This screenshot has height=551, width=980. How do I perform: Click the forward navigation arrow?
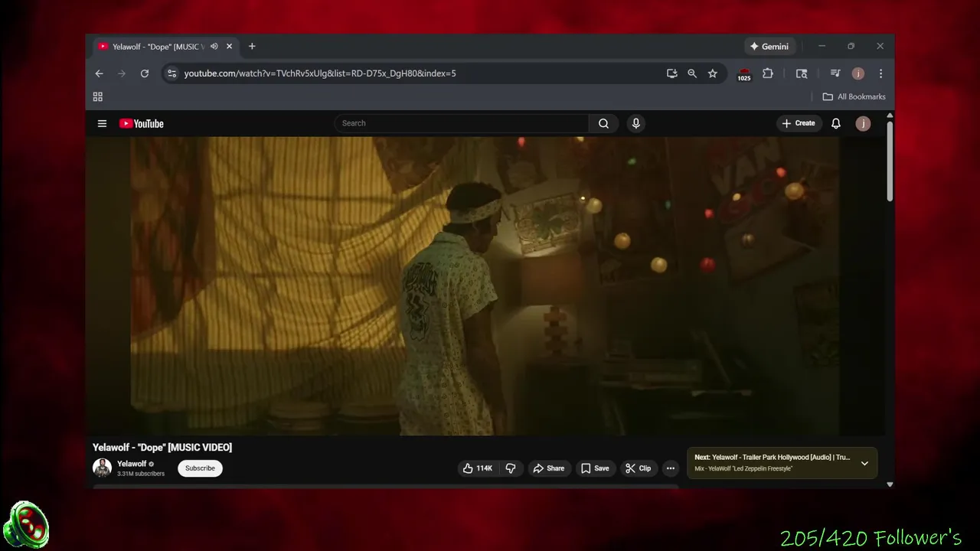tap(122, 73)
